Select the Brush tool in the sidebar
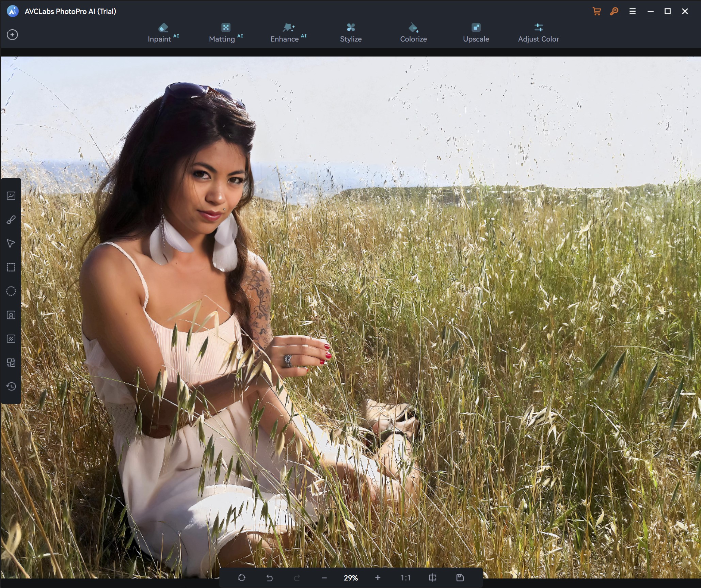Image resolution: width=701 pixels, height=588 pixels. pos(11,219)
